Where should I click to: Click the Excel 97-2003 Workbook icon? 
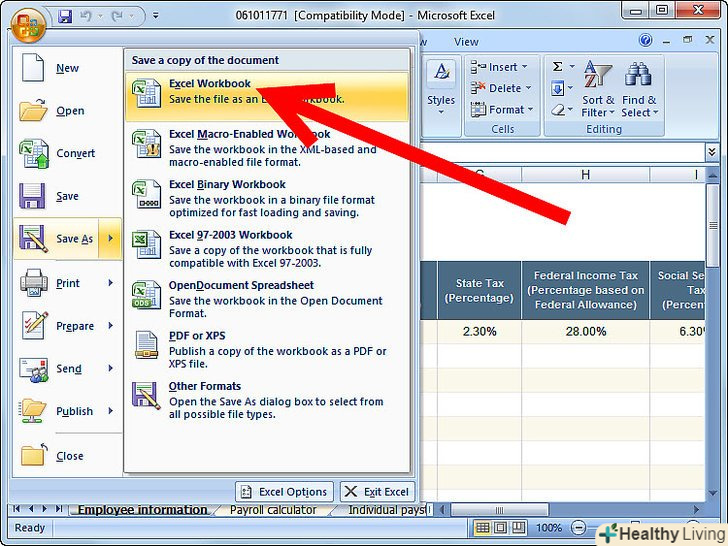point(146,245)
